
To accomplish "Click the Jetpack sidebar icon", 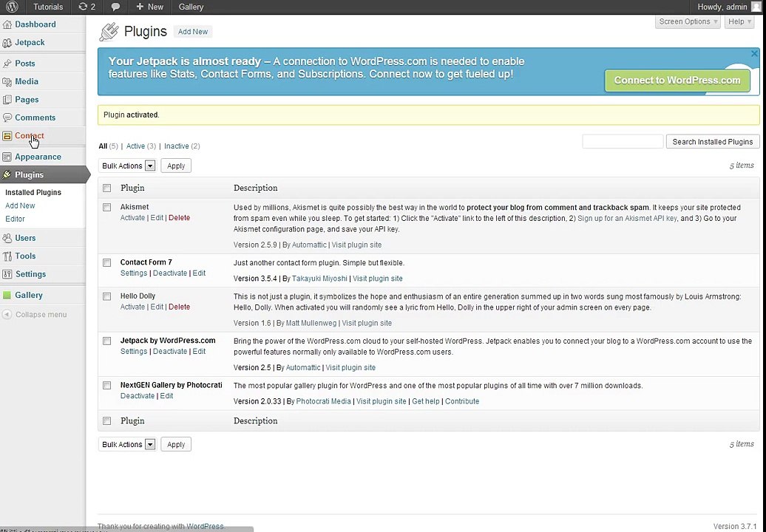I will coord(7,42).
